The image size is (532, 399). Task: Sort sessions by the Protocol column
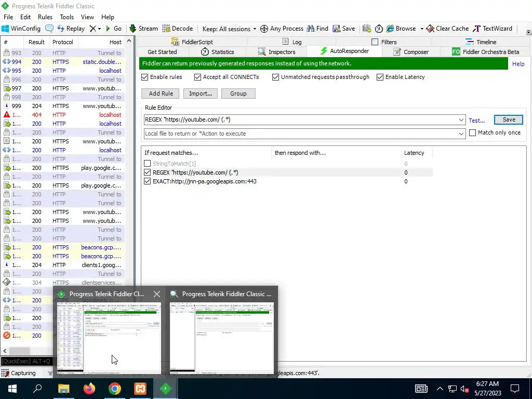pyautogui.click(x=63, y=42)
